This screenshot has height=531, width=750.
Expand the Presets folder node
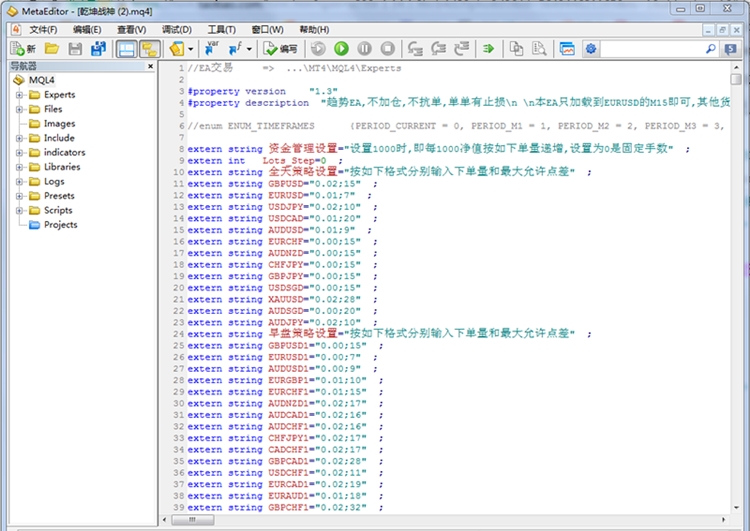[19, 196]
